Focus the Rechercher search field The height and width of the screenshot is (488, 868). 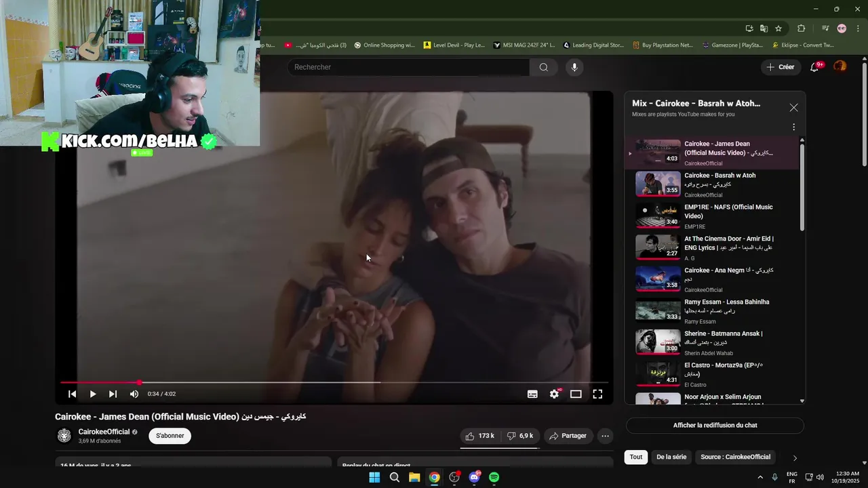point(408,67)
